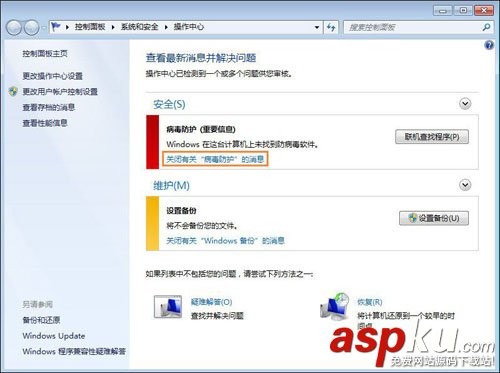Expand arrow after 控制面板 breadcrumb
The height and width of the screenshot is (373, 500).
click(113, 27)
